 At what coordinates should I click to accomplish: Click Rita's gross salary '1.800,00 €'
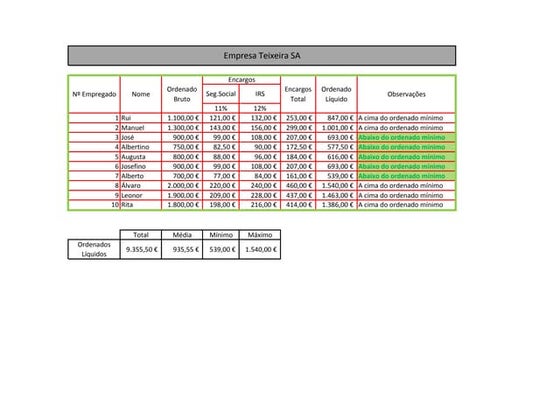tap(182, 205)
